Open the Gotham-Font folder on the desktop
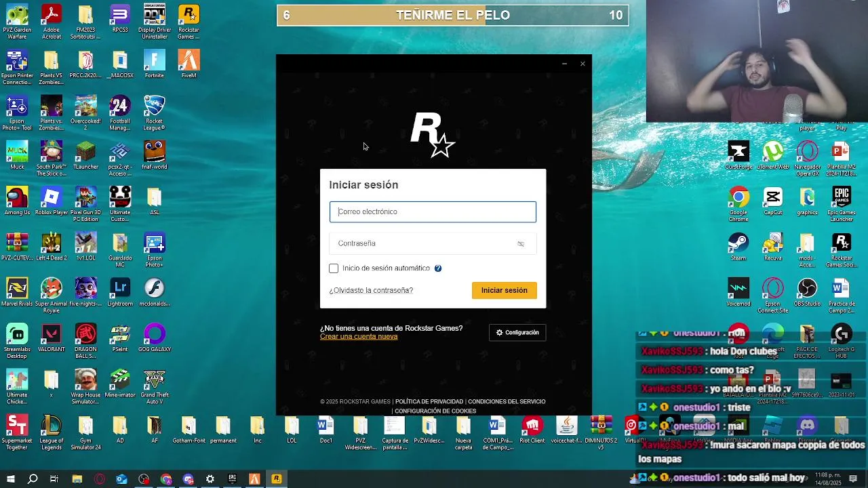Image resolution: width=868 pixels, height=488 pixels. pyautogui.click(x=189, y=430)
